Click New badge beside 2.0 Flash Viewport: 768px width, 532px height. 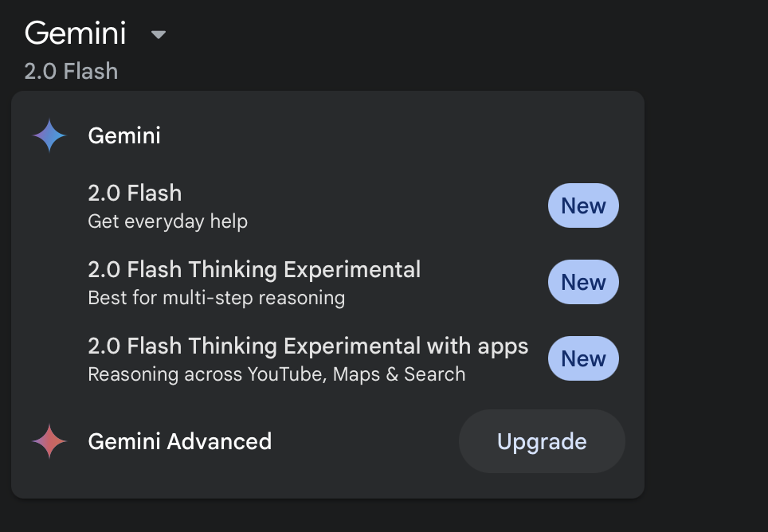[583, 205]
